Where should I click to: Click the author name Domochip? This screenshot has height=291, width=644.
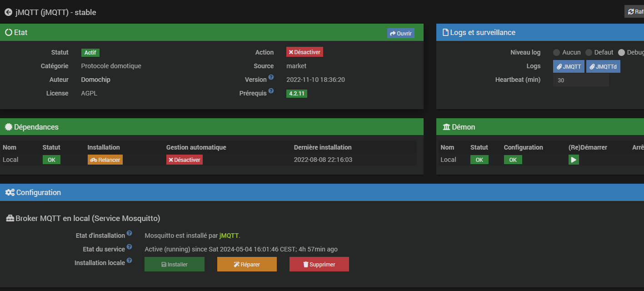[x=95, y=80]
